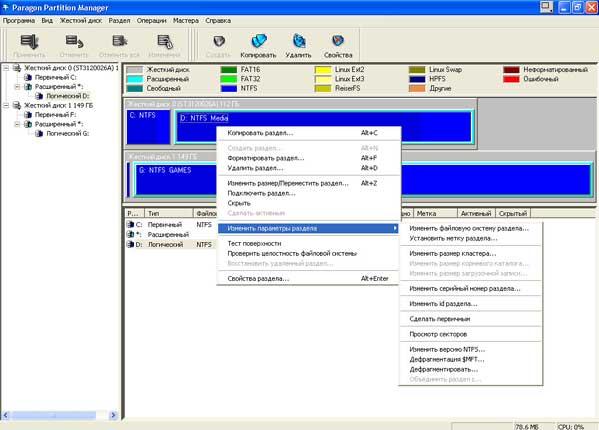599x430 pixels.
Task: Open the Мастера menu
Action: [186, 21]
